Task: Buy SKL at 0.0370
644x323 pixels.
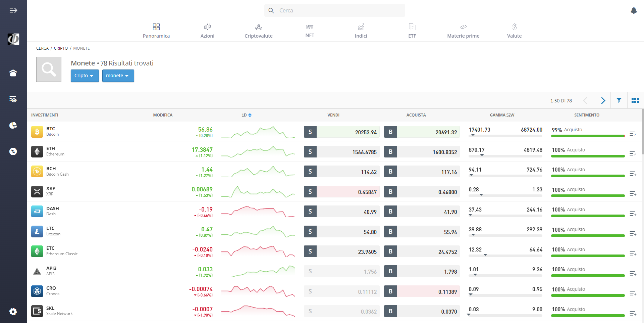Action: [x=422, y=311]
